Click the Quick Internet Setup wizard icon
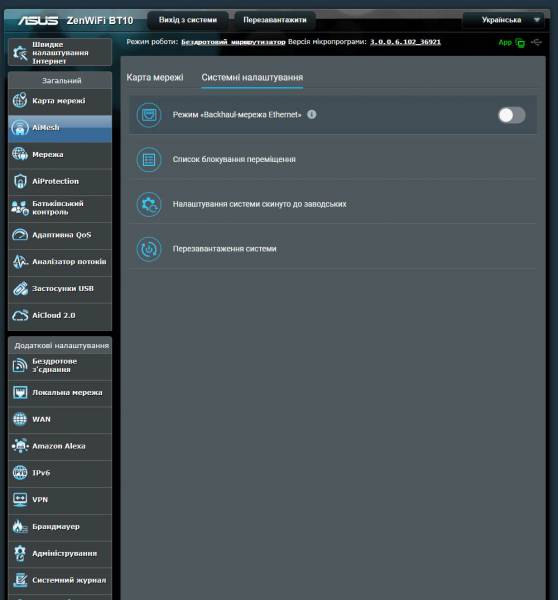This screenshot has height=600, width=558. [x=20, y=53]
